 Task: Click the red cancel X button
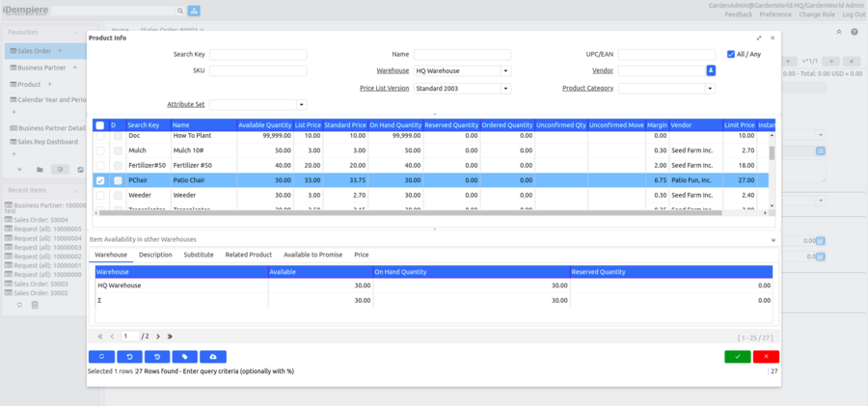(x=766, y=357)
